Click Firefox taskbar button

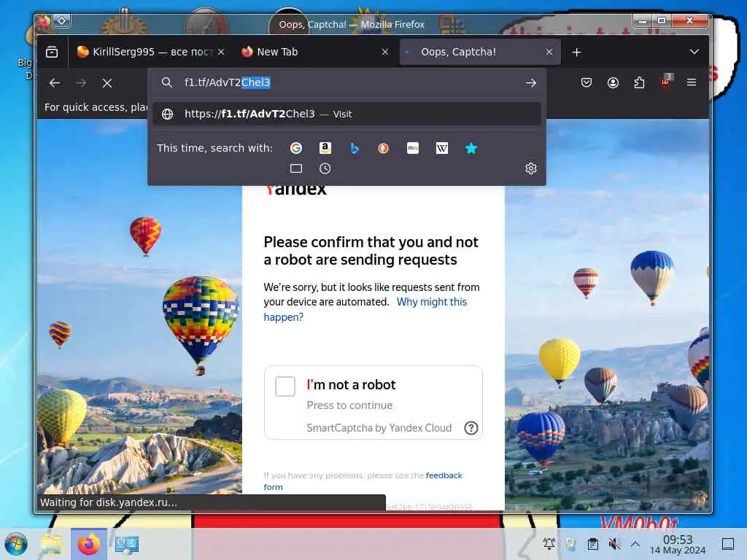click(88, 544)
